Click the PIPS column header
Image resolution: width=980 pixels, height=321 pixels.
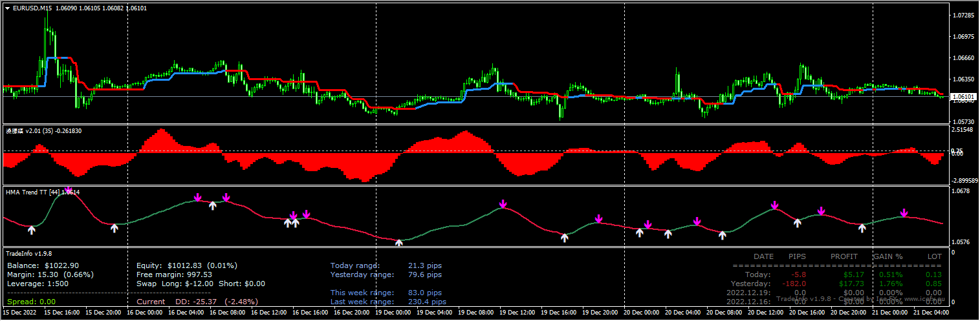click(798, 256)
